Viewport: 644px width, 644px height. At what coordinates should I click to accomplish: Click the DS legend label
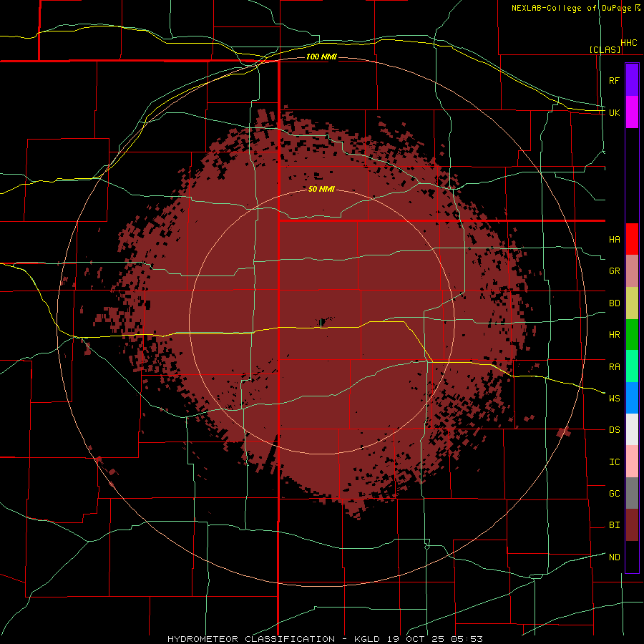[x=614, y=429]
